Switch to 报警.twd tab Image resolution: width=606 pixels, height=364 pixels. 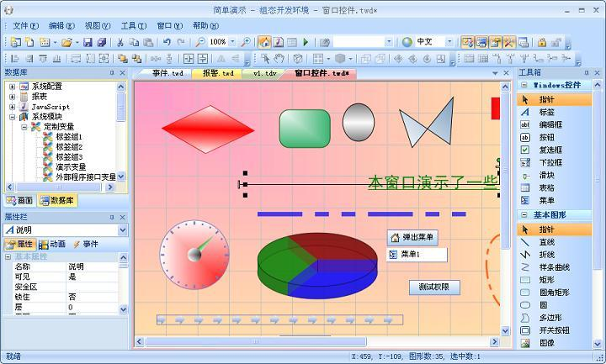218,73
